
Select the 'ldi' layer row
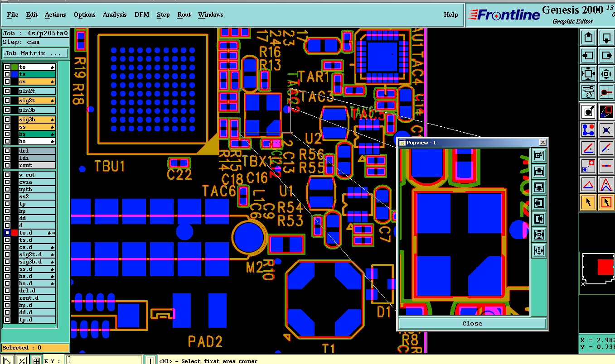tap(37, 158)
